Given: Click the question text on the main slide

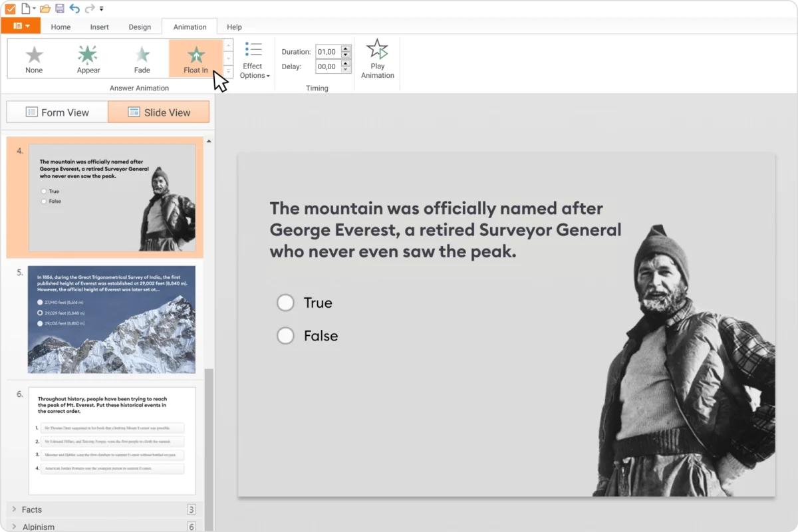Looking at the screenshot, I should coord(445,230).
